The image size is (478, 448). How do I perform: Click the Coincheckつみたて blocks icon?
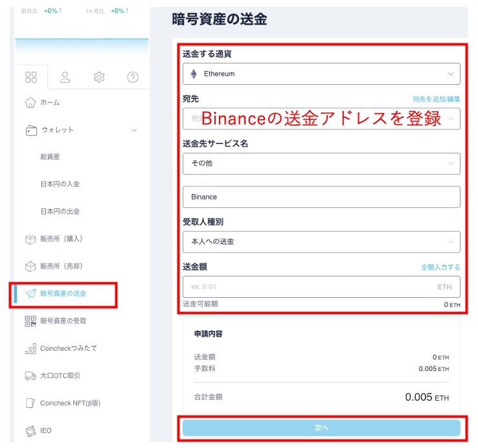coord(30,349)
